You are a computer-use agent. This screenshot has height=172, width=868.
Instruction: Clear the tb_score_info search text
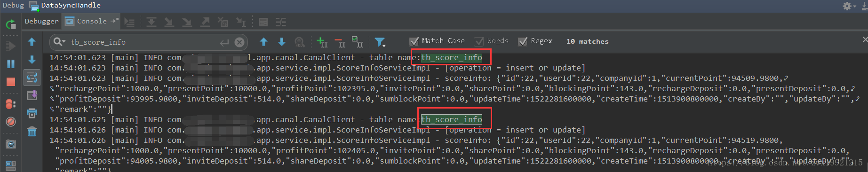coord(239,42)
